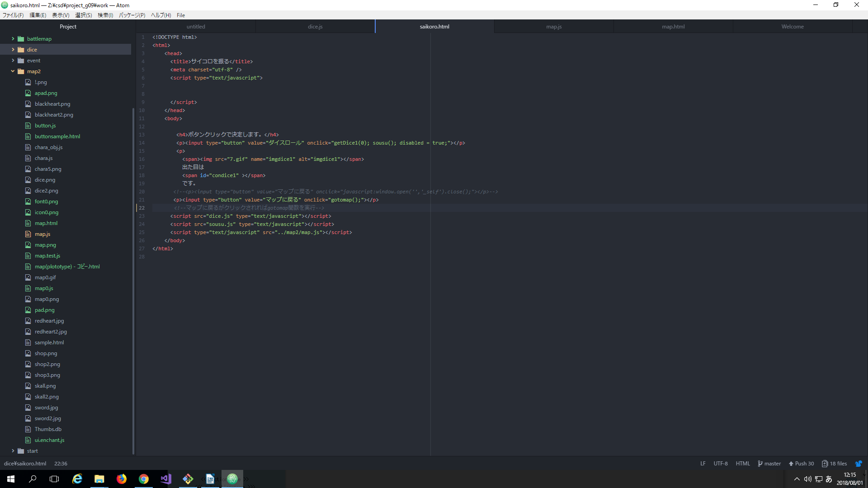868x488 pixels.
Task: Select the map.js file in tree
Action: [42, 234]
